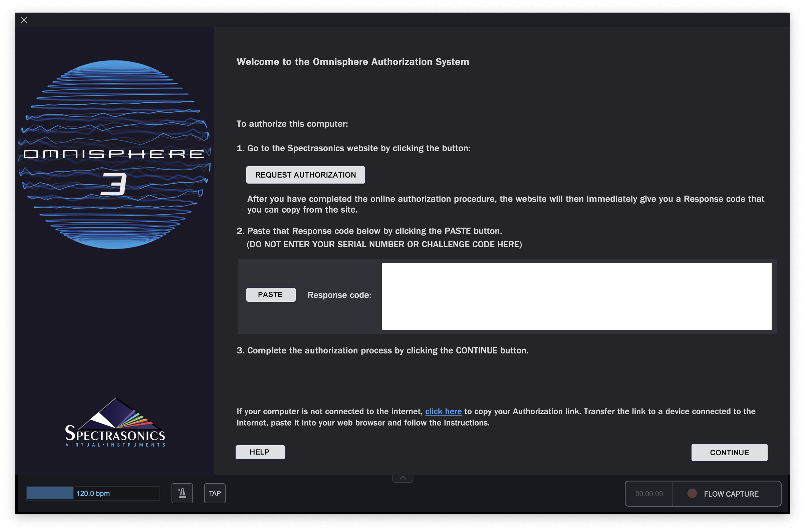This screenshot has width=805, height=532.
Task: Open the HELP button
Action: point(260,452)
